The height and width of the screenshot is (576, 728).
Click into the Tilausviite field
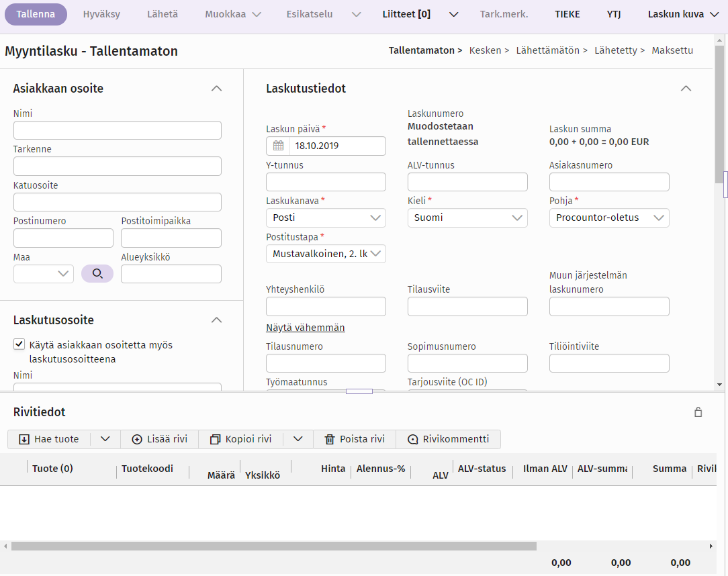tap(467, 306)
